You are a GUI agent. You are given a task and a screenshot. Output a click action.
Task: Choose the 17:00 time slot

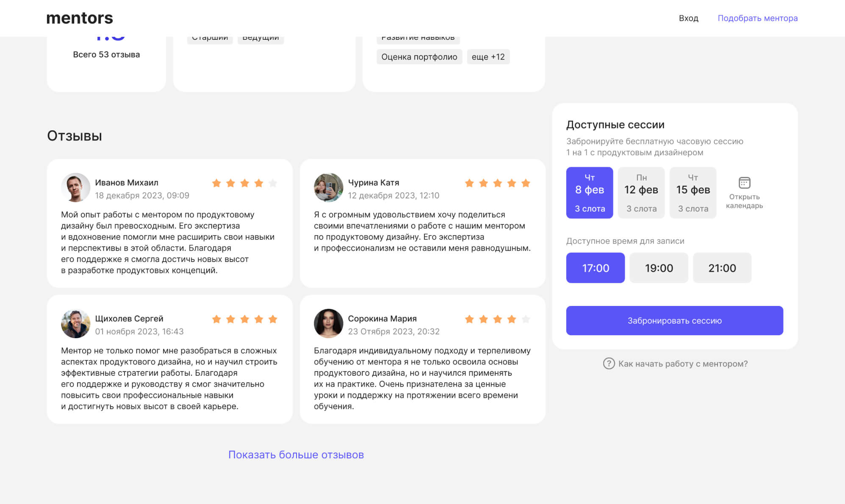tap(595, 268)
